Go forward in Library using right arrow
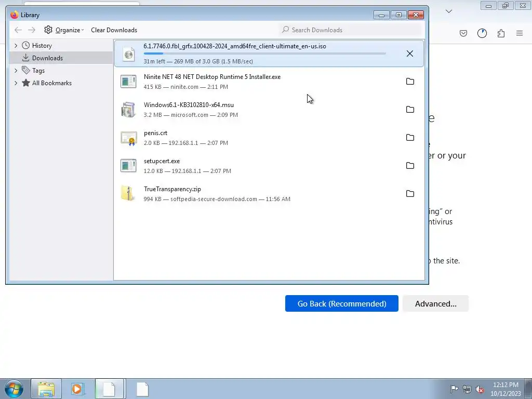Image resolution: width=532 pixels, height=399 pixels. coord(32,30)
